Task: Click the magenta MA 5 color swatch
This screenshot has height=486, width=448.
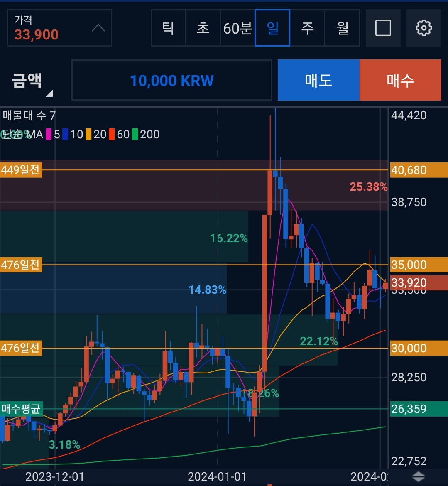Action: click(x=49, y=135)
